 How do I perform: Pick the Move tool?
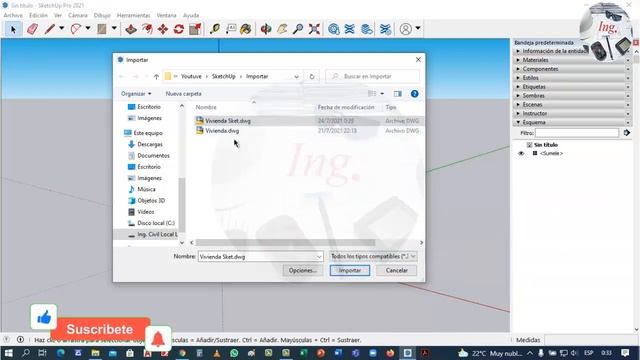[163, 29]
